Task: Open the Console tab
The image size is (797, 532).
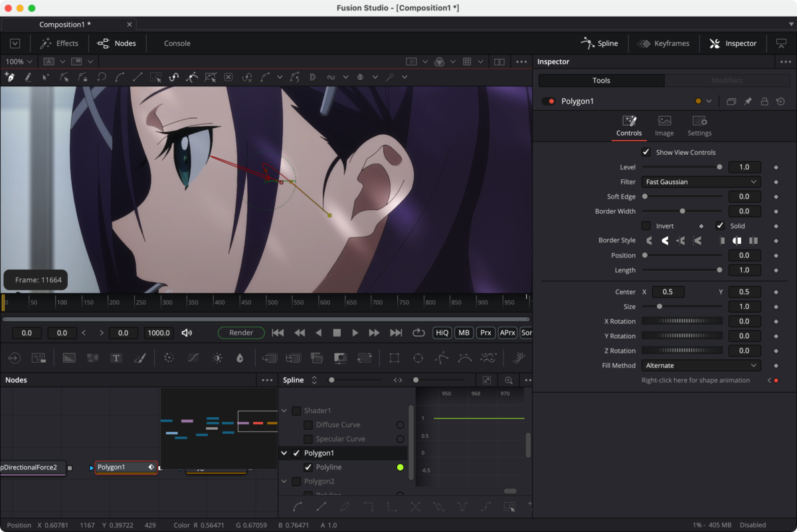Action: (x=177, y=43)
